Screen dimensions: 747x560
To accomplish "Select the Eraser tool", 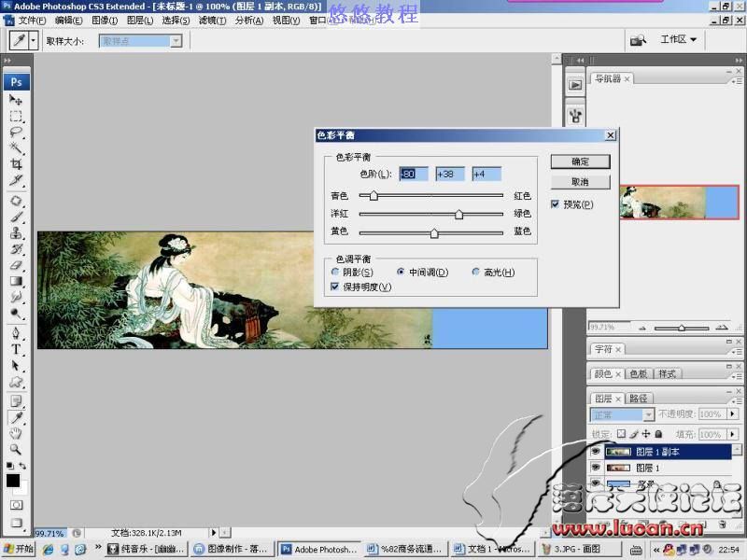I will [16, 265].
